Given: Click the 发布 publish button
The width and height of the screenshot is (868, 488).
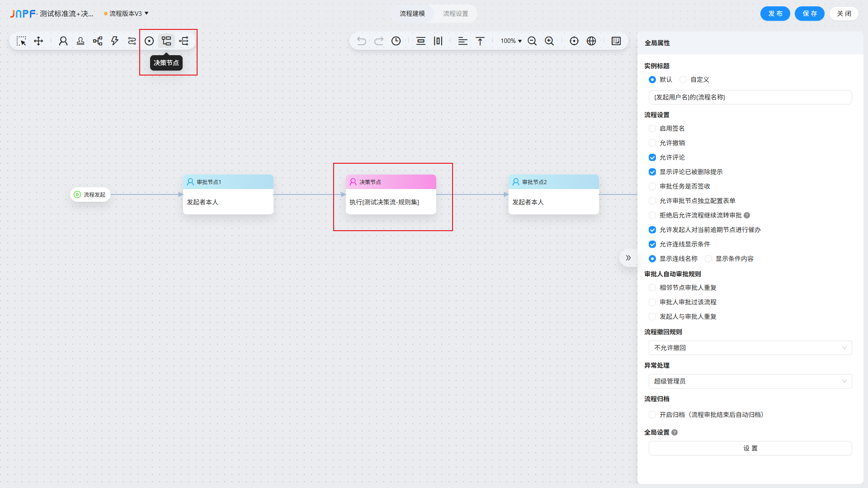Looking at the screenshot, I should point(775,14).
